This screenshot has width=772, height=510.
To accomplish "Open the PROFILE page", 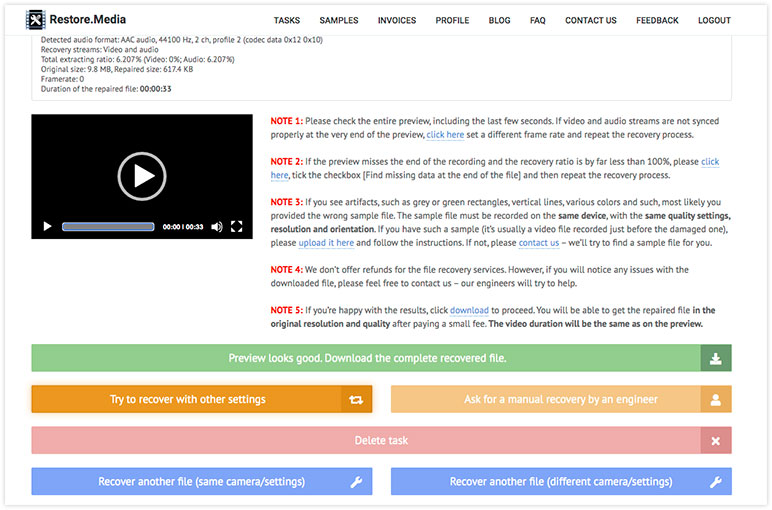I will point(452,20).
